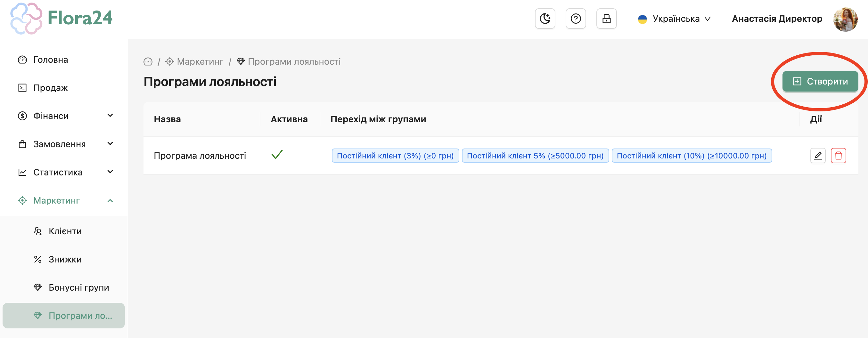
Task: Go to Маркетинг breadcrumb link
Action: (200, 61)
